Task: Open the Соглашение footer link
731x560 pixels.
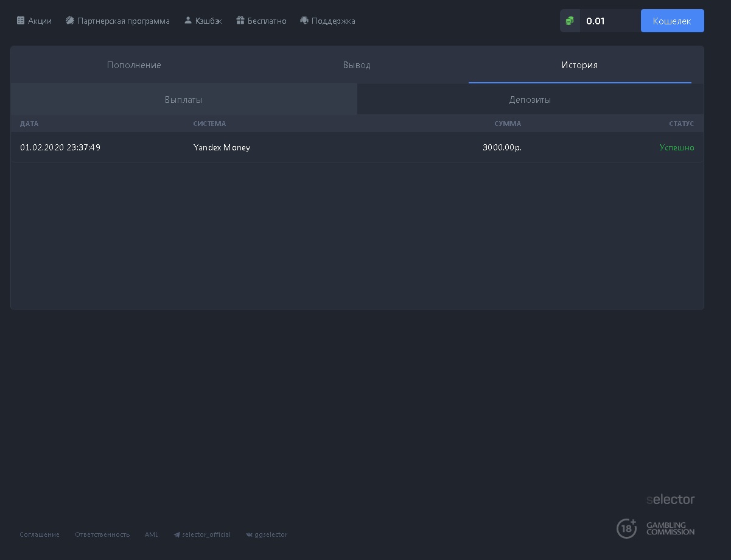Action: point(40,534)
